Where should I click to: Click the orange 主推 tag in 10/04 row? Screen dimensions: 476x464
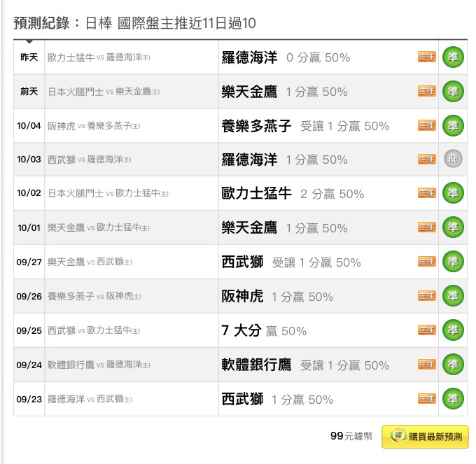coord(427,125)
